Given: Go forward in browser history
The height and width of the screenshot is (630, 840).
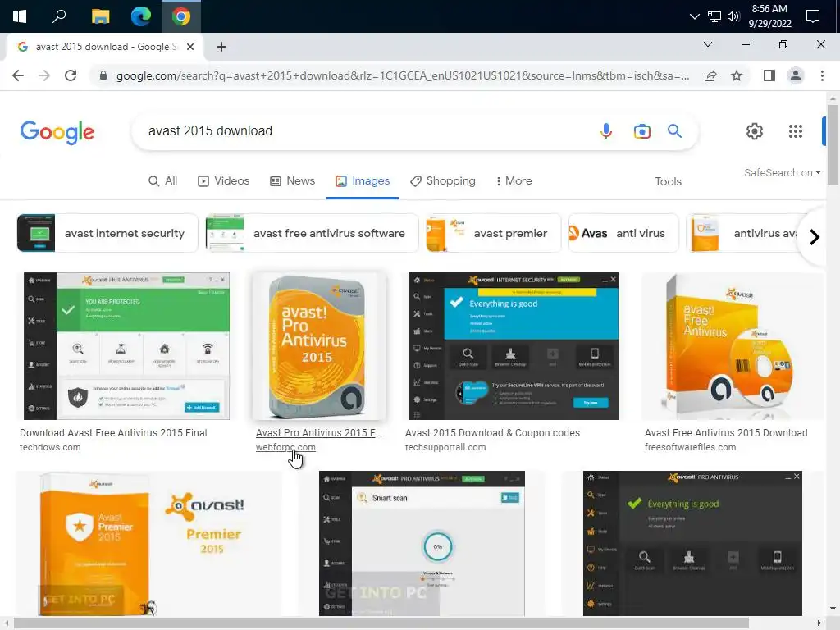Looking at the screenshot, I should tap(44, 75).
